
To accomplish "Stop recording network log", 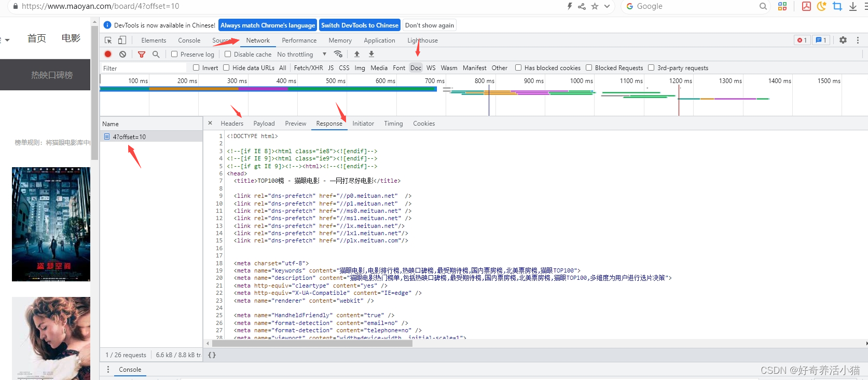I will coord(108,54).
